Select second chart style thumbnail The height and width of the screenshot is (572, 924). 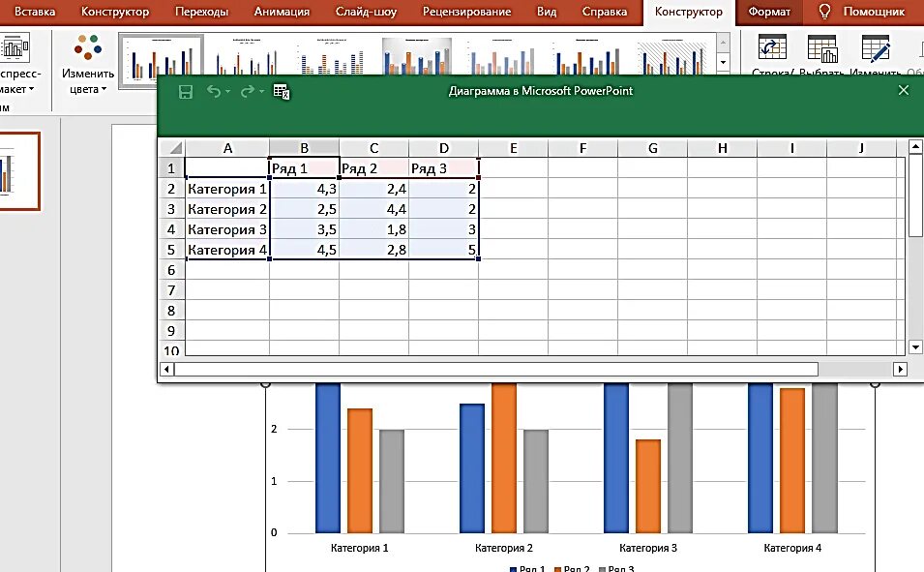tap(247, 57)
